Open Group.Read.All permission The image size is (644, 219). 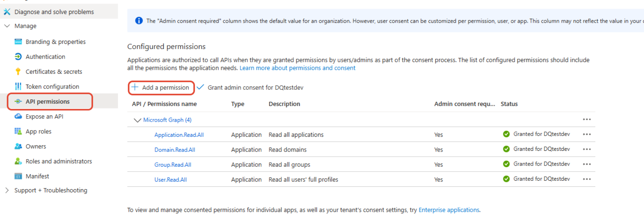point(173,165)
